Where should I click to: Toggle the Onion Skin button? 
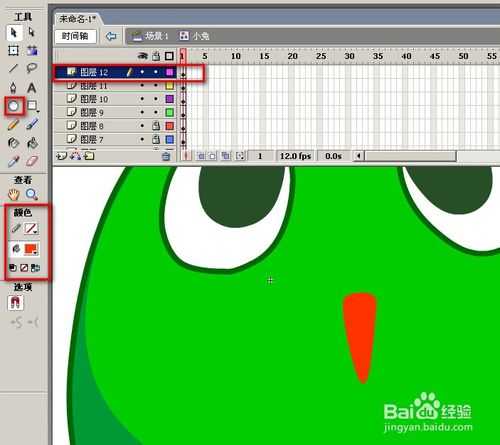pyautogui.click(x=201, y=156)
